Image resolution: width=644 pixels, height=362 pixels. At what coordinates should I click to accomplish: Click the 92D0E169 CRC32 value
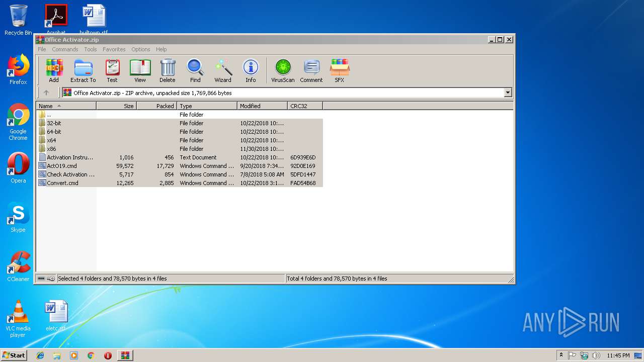click(303, 166)
